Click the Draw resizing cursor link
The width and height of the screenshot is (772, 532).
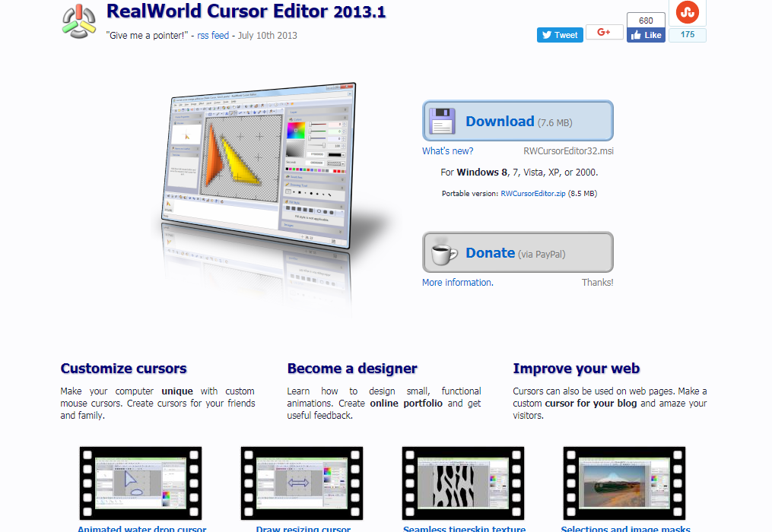click(x=303, y=528)
